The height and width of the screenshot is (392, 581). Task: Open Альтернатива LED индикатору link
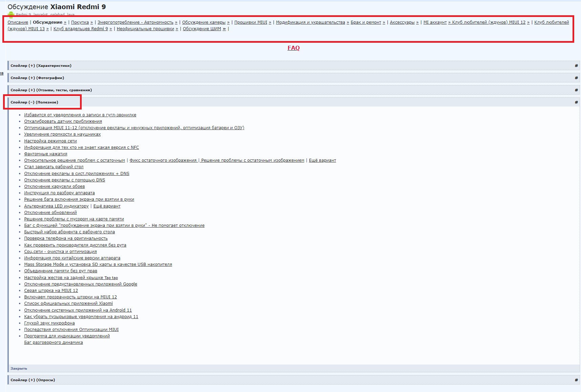(56, 206)
